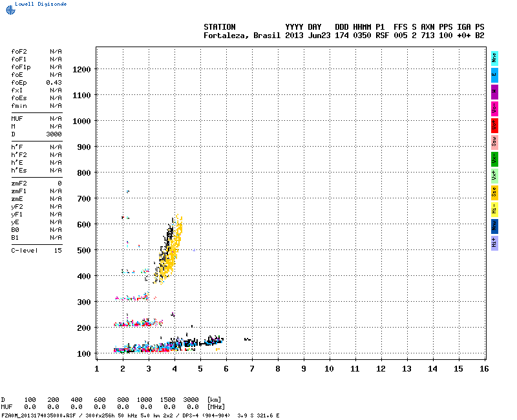
Task: Click the D value 3000 in the parameter table
Action: click(54, 134)
